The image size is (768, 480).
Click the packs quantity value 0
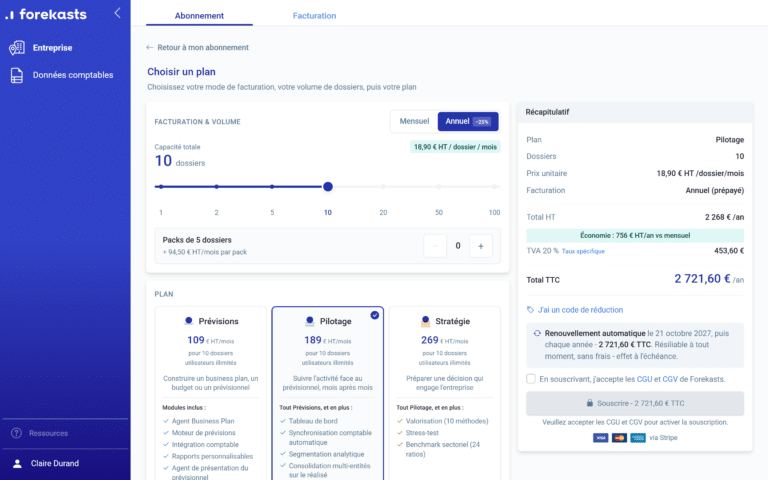458,246
